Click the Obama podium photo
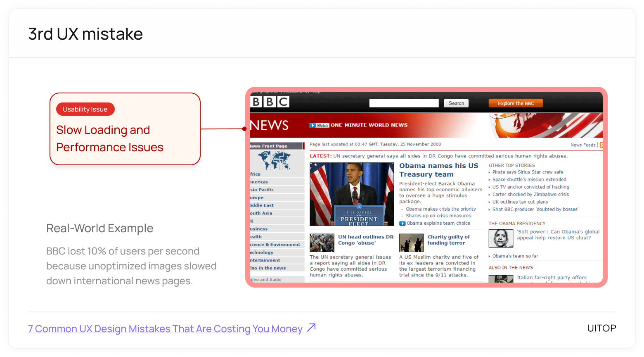This screenshot has width=644, height=357. point(352,194)
